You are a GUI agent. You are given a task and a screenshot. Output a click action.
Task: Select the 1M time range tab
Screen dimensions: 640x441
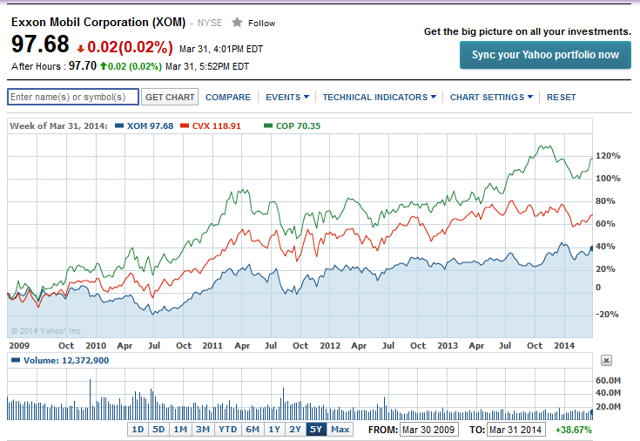pos(180,430)
